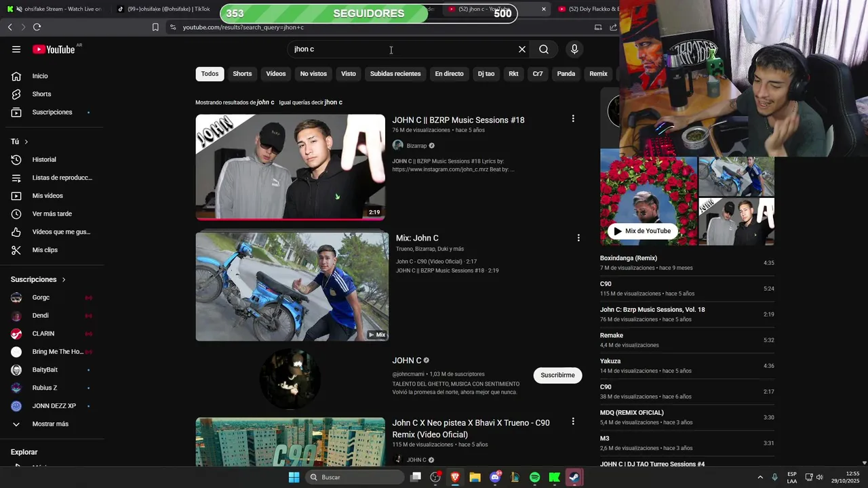Select the En directo filter chip
This screenshot has width=868, height=488.
pos(449,74)
